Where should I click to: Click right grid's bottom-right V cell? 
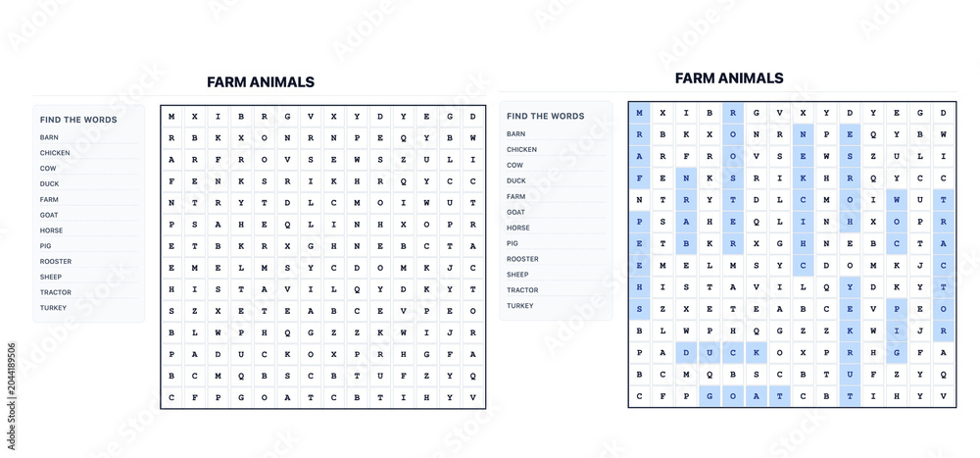coord(944,396)
